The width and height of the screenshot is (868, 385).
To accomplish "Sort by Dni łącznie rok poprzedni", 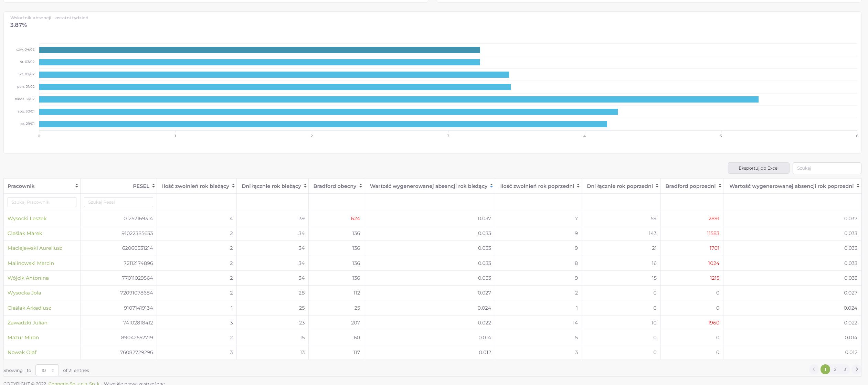I will (657, 186).
